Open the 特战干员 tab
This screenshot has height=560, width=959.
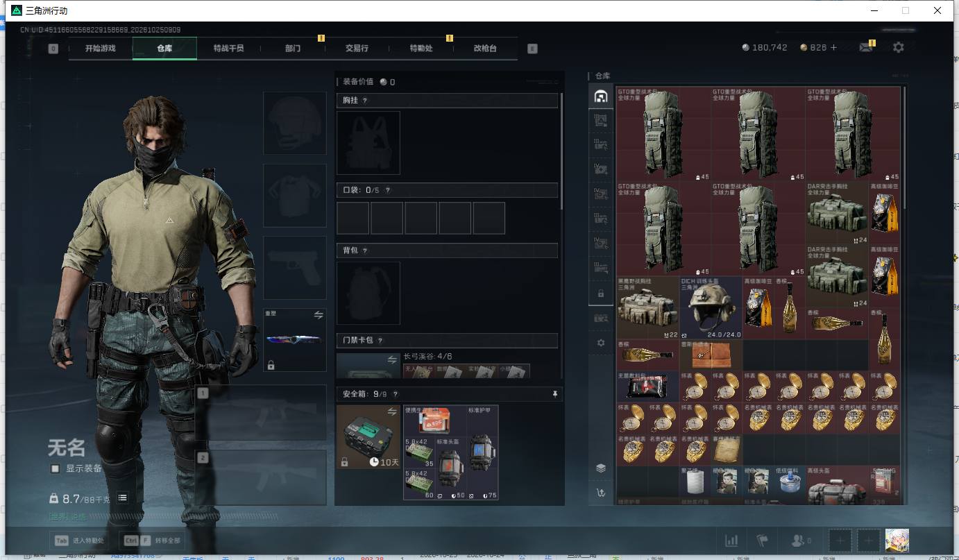click(x=229, y=49)
